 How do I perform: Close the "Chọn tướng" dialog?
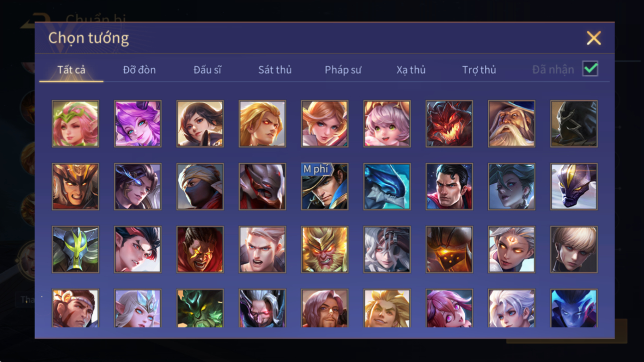[x=594, y=38]
